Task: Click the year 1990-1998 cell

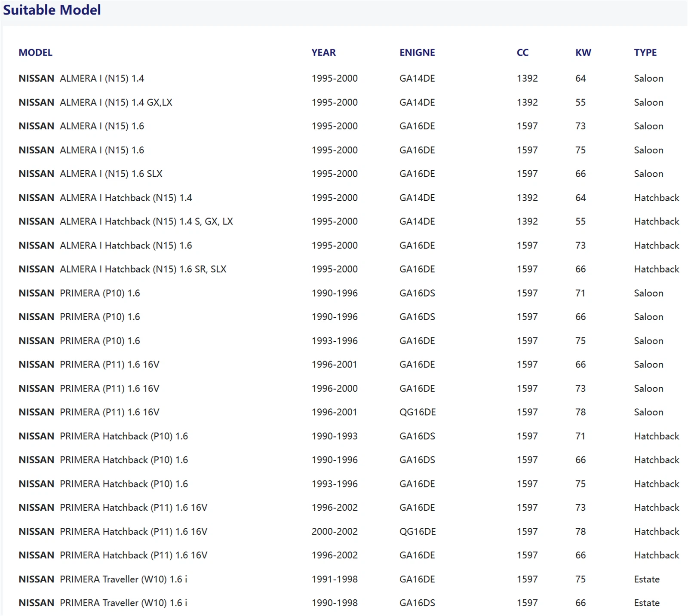Action: click(335, 603)
